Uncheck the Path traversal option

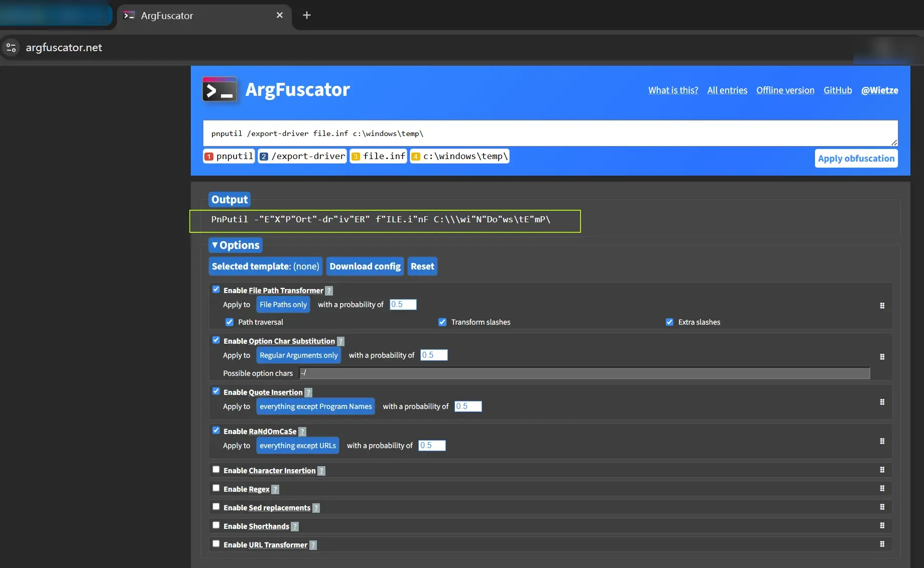(229, 322)
